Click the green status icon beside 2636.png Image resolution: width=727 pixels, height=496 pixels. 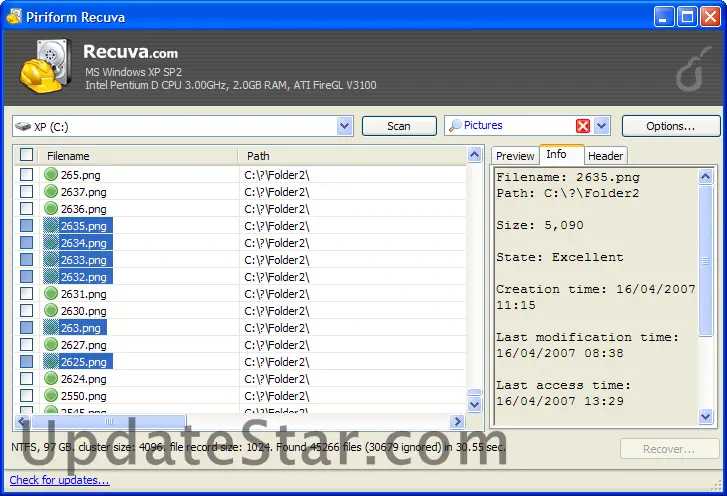click(x=51, y=209)
